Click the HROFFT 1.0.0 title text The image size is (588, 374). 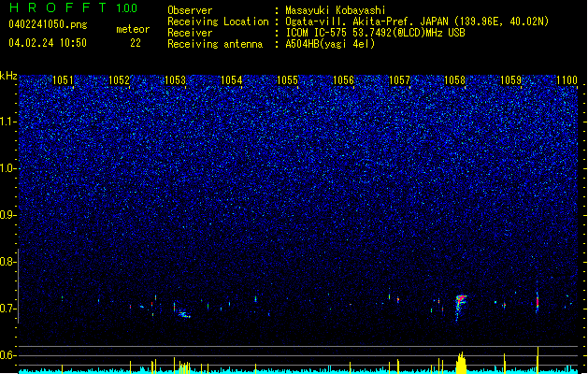tap(73, 7)
